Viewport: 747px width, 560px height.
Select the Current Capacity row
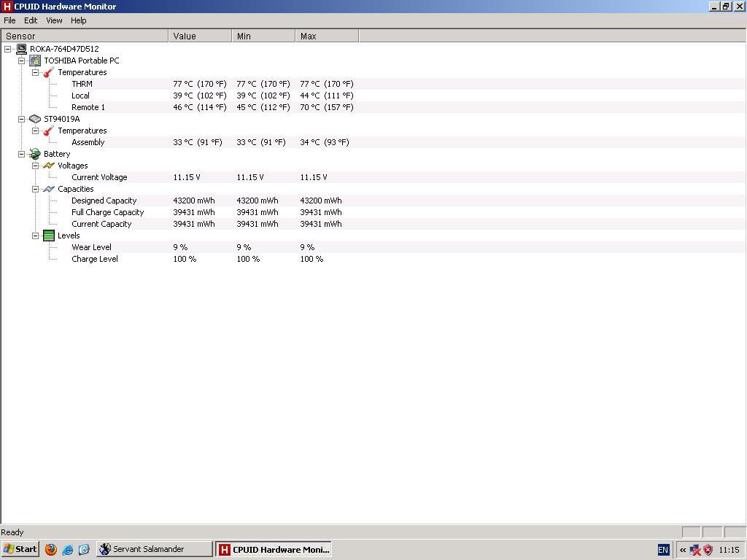coord(373,224)
